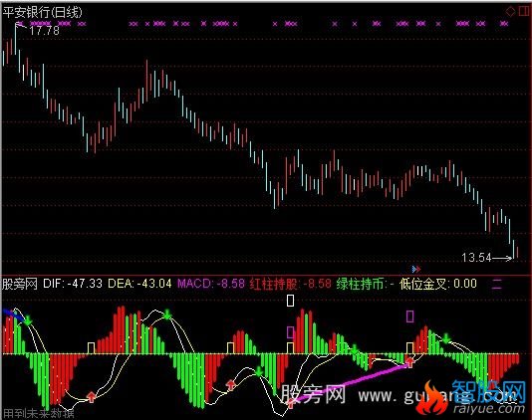
Task: Click the leftmost red up-arrow buy signal
Action: coord(91,396)
